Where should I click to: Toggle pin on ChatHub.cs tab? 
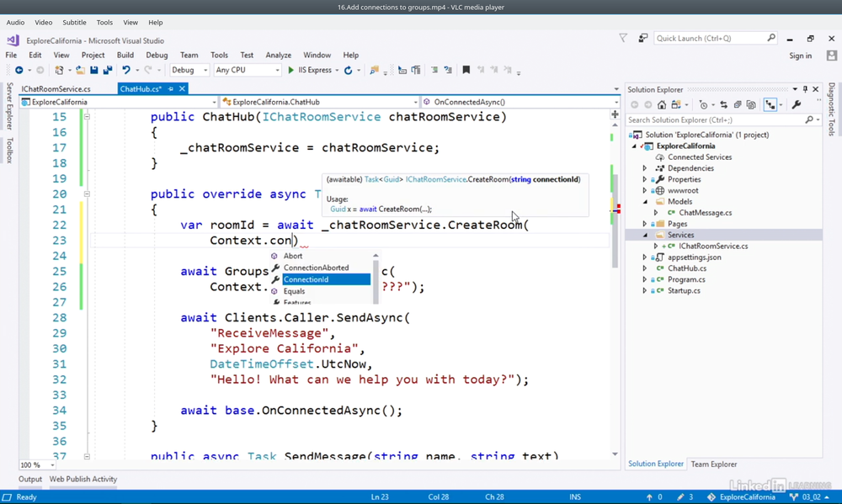pyautogui.click(x=171, y=88)
